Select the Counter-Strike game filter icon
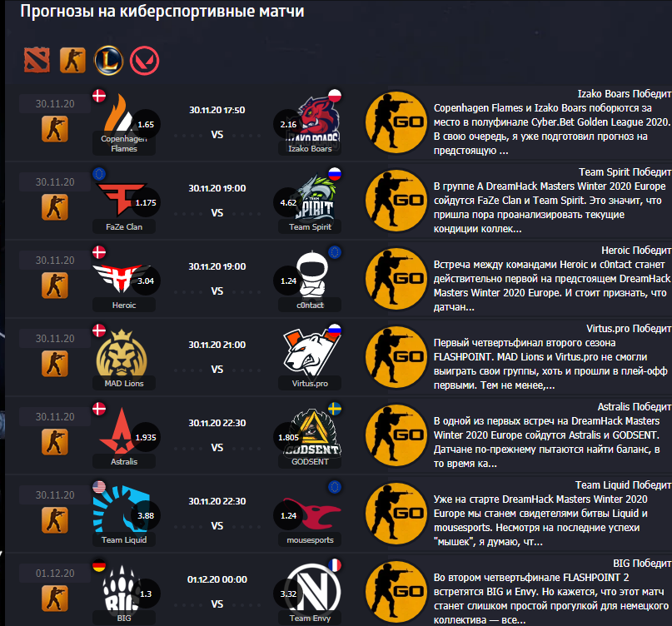 click(x=72, y=60)
